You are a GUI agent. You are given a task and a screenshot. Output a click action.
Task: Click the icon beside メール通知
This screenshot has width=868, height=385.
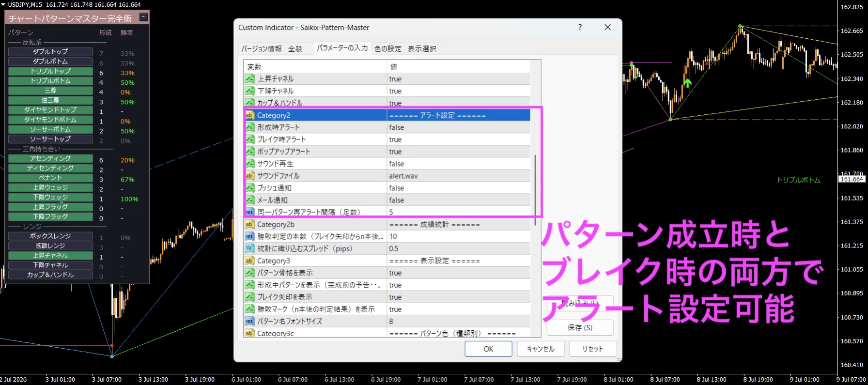[x=249, y=200]
